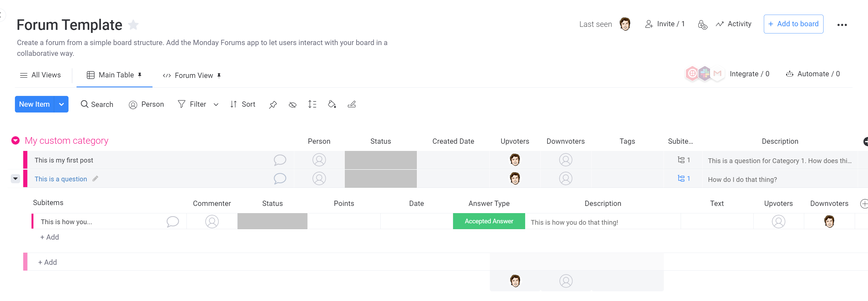868x301 pixels.
Task: Open the three-dot board options menu
Action: pyautogui.click(x=842, y=25)
